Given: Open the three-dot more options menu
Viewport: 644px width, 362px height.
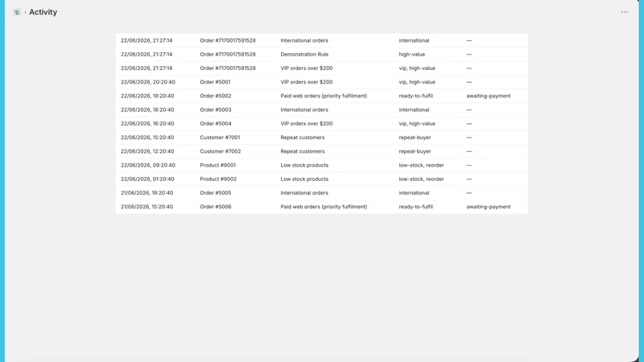Looking at the screenshot, I should point(625,12).
